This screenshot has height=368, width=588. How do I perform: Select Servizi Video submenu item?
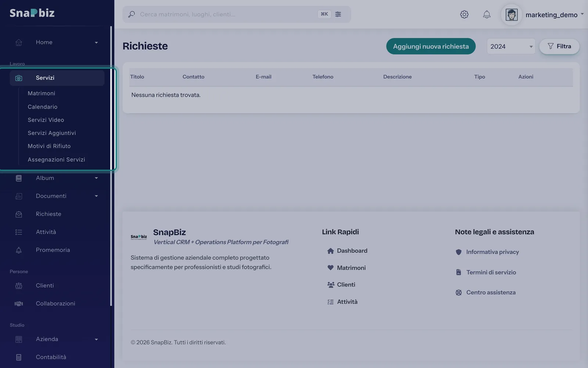pos(46,120)
